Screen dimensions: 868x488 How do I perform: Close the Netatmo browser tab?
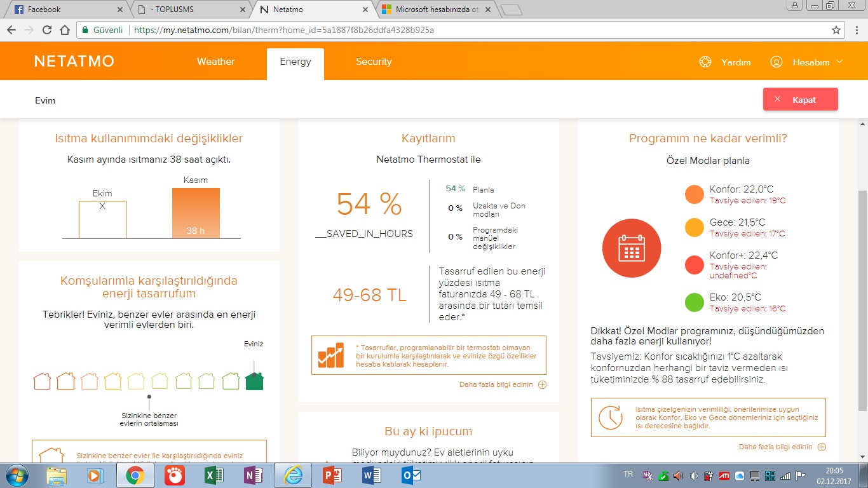(x=365, y=10)
